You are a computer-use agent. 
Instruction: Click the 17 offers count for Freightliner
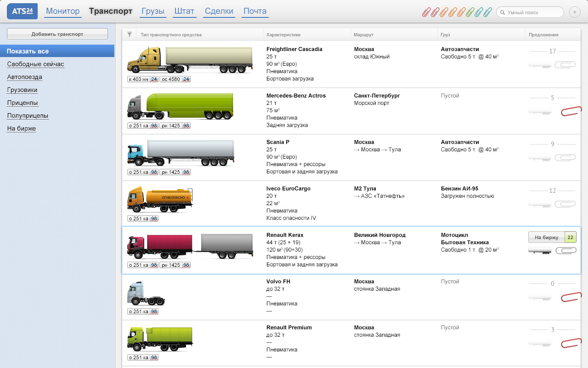coord(553,51)
